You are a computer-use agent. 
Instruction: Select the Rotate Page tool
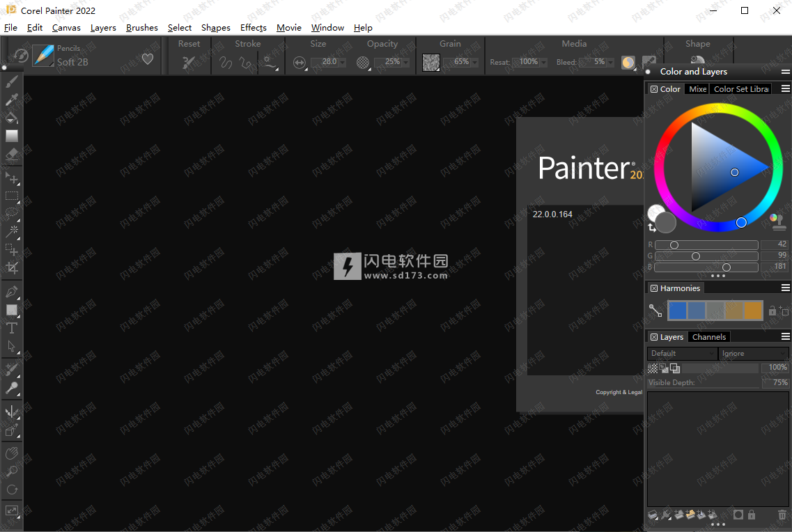click(x=12, y=489)
